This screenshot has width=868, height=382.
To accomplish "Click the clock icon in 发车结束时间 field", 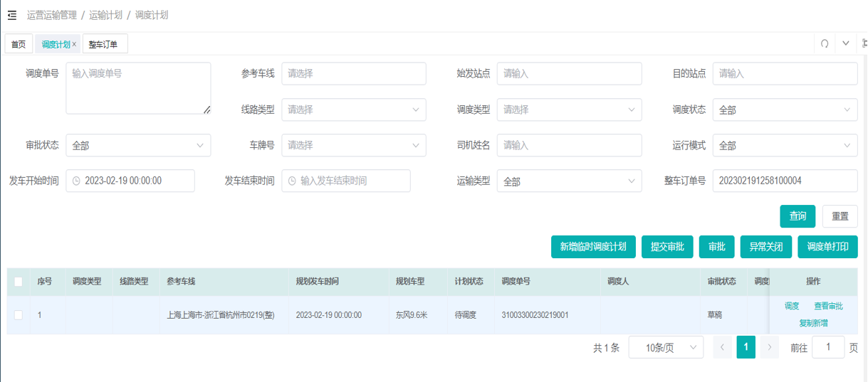I will point(292,181).
